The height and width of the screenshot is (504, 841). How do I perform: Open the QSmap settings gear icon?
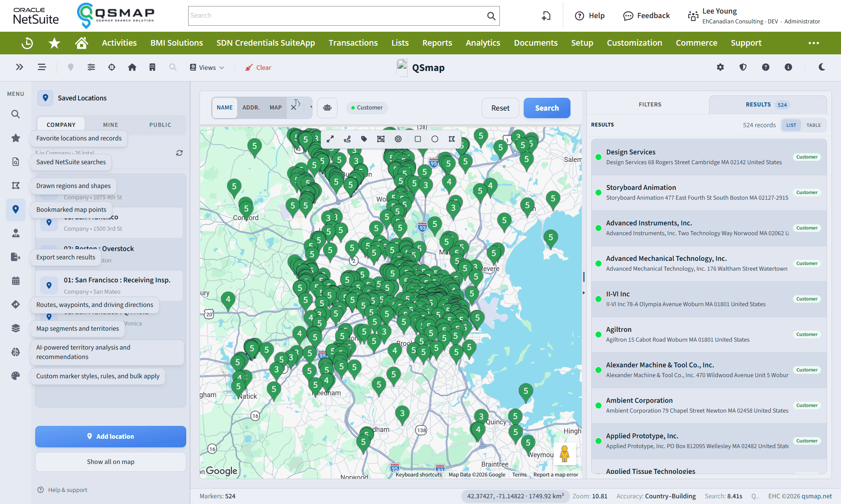pyautogui.click(x=720, y=67)
